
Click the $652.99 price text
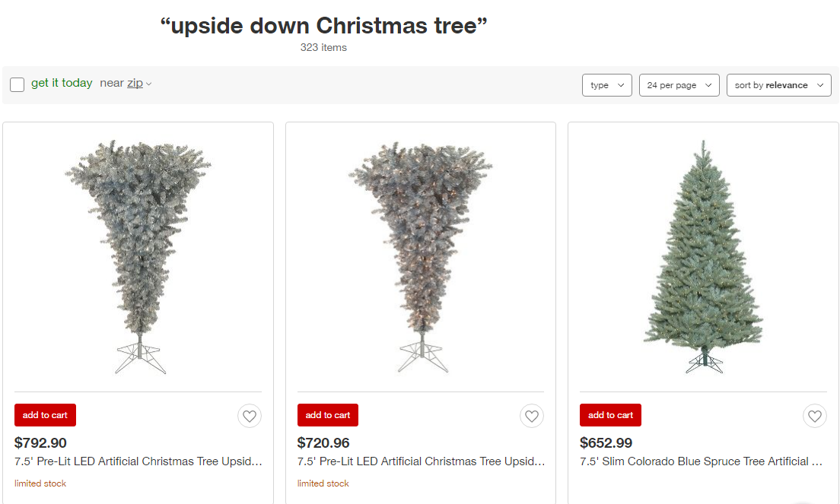(x=606, y=442)
